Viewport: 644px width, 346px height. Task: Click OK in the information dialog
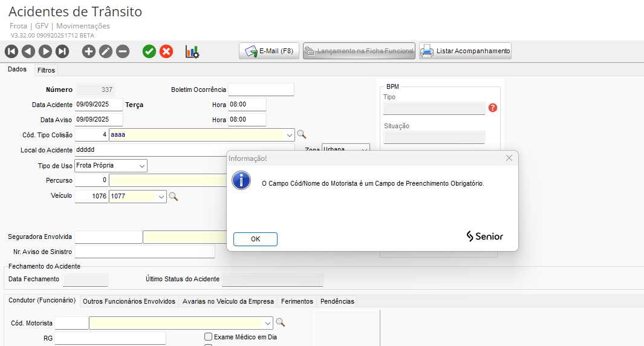coord(255,239)
